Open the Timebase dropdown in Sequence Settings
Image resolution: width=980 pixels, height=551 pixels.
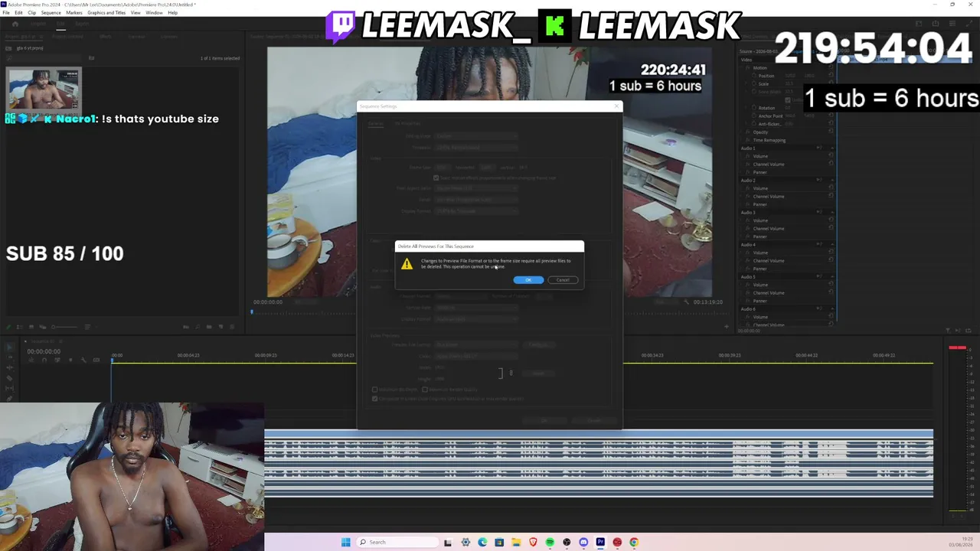point(476,147)
